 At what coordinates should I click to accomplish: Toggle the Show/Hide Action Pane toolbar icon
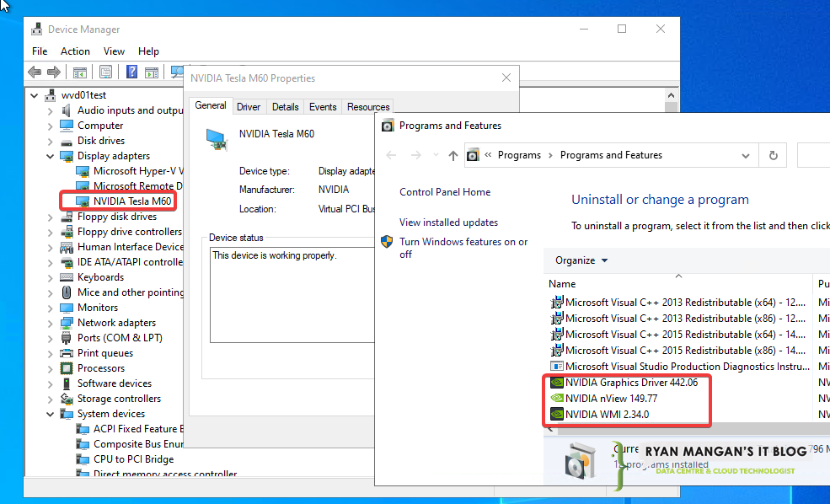(152, 72)
